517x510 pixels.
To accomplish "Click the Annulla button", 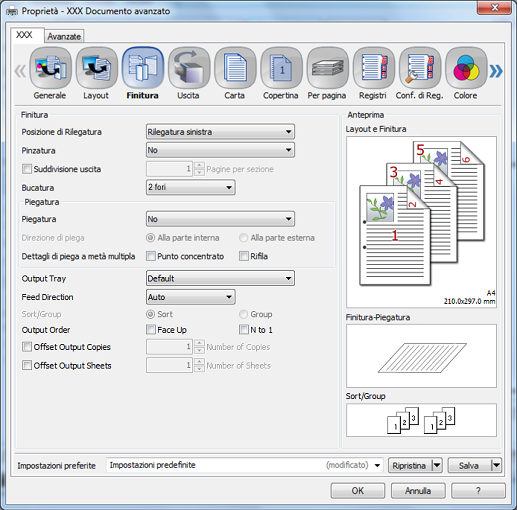I will pyautogui.click(x=418, y=491).
